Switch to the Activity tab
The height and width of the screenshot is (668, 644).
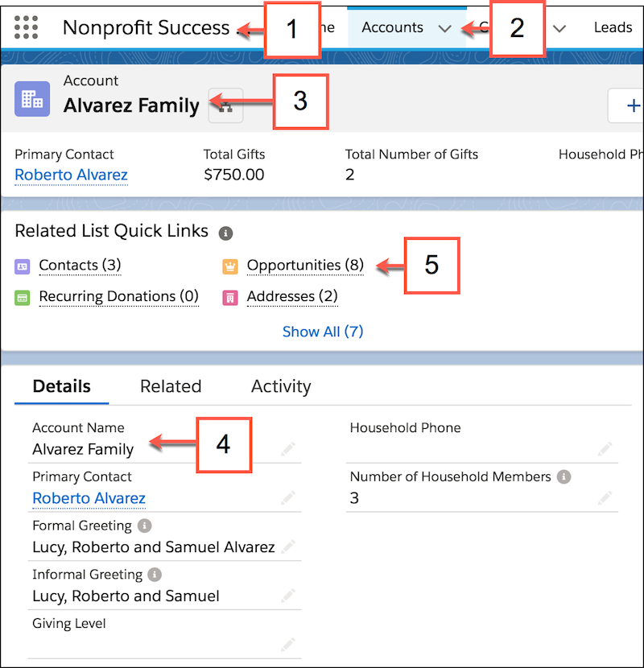(280, 386)
